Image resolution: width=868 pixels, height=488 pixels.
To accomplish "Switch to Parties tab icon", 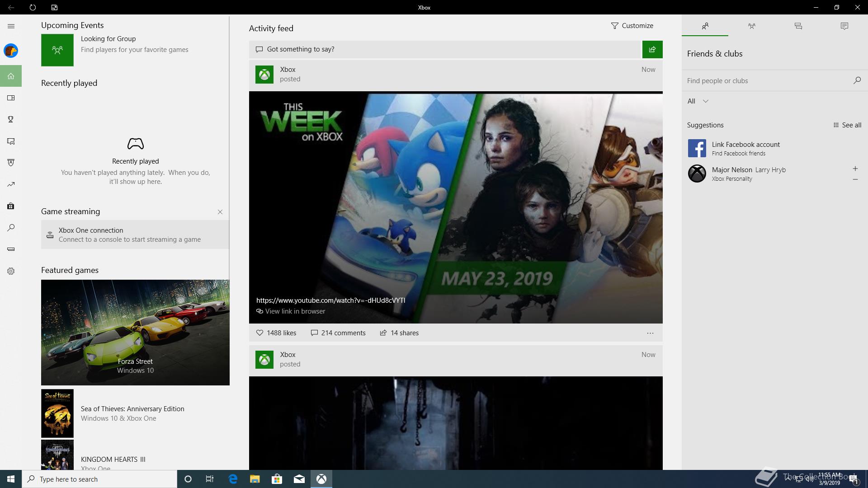I will tap(751, 26).
